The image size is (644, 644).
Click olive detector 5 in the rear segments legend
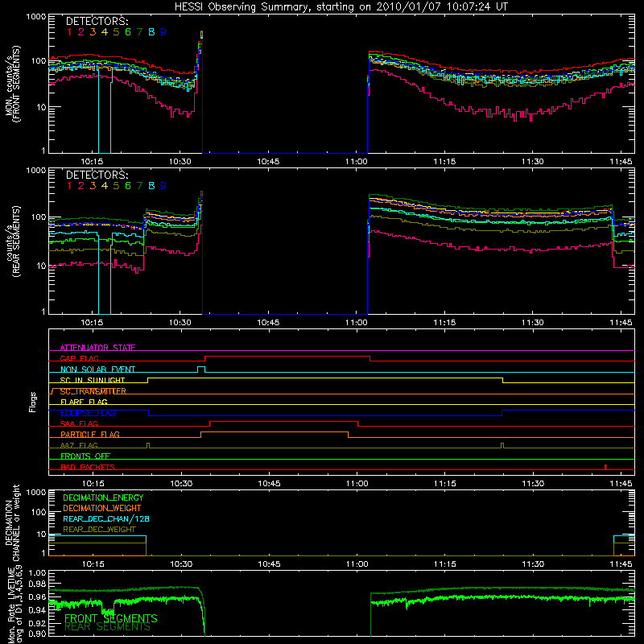(116, 186)
